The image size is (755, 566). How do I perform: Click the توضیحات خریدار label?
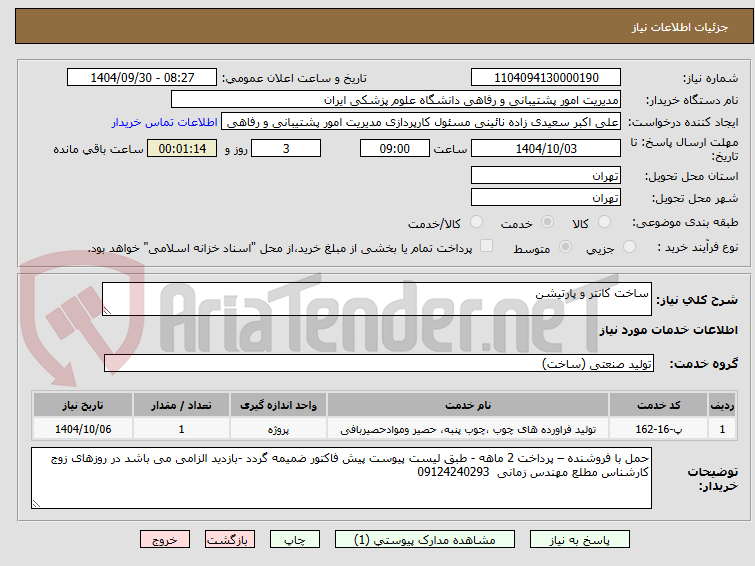click(x=713, y=479)
